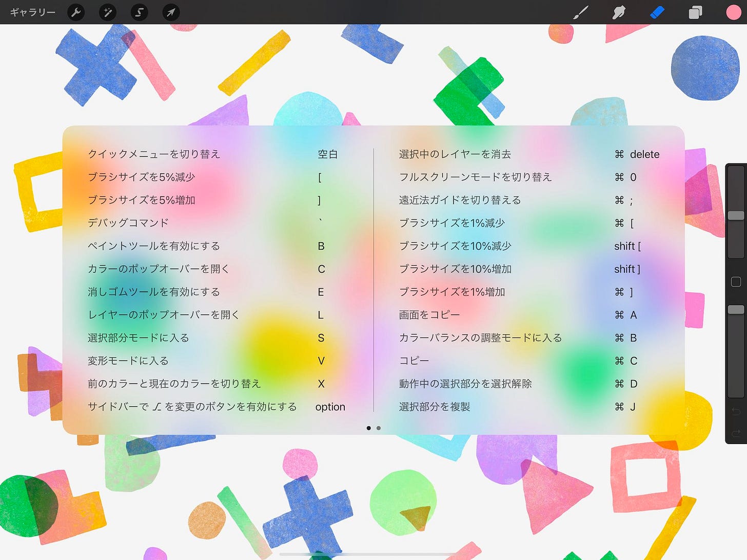The width and height of the screenshot is (747, 560).
Task: Click the '⌘ delete' key label
Action: [x=637, y=154]
